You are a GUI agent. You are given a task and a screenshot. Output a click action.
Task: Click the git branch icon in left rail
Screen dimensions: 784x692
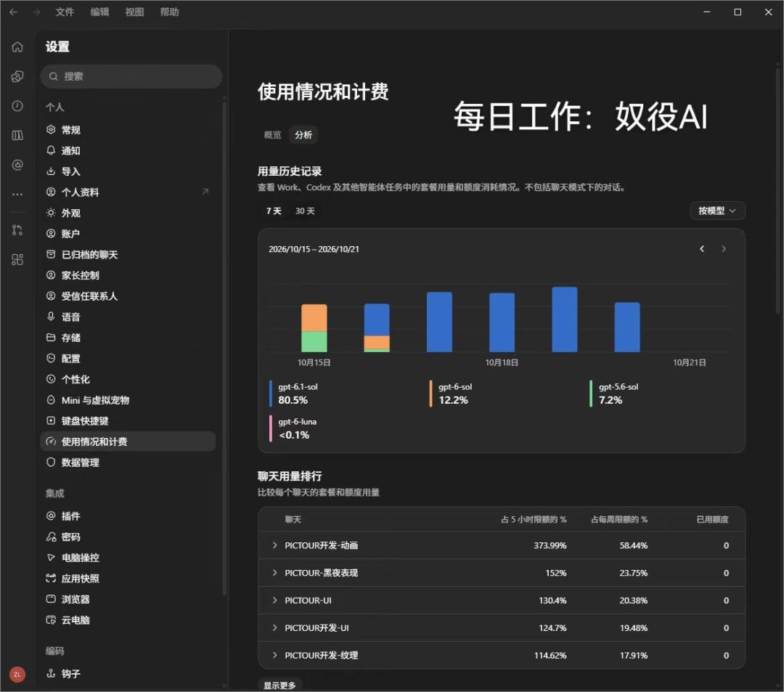click(x=17, y=230)
